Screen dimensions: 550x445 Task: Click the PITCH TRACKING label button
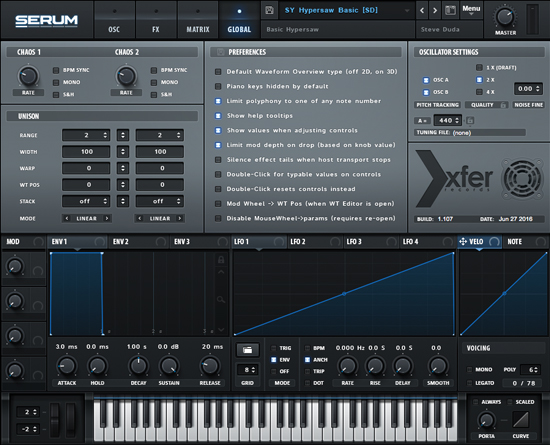[437, 105]
